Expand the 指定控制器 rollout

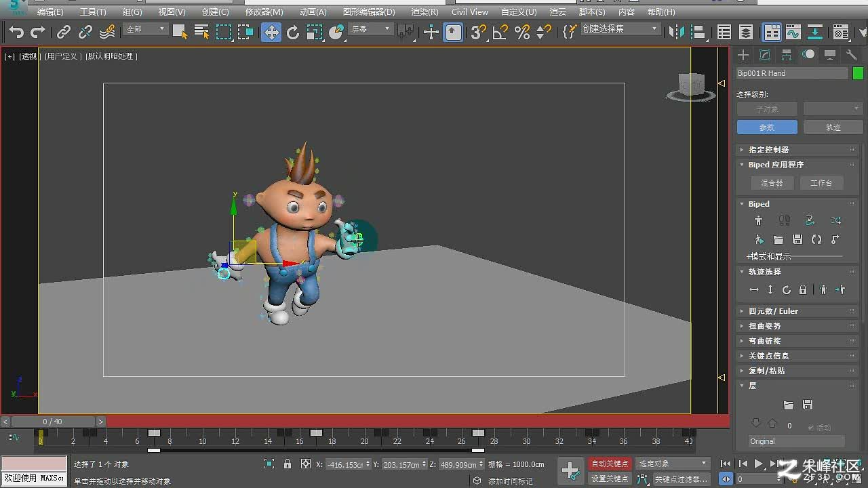pyautogui.click(x=797, y=150)
